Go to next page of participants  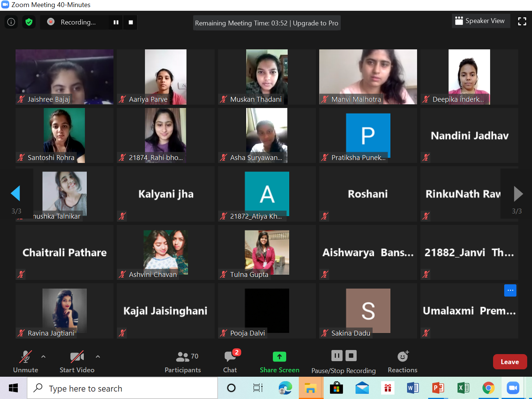[518, 193]
